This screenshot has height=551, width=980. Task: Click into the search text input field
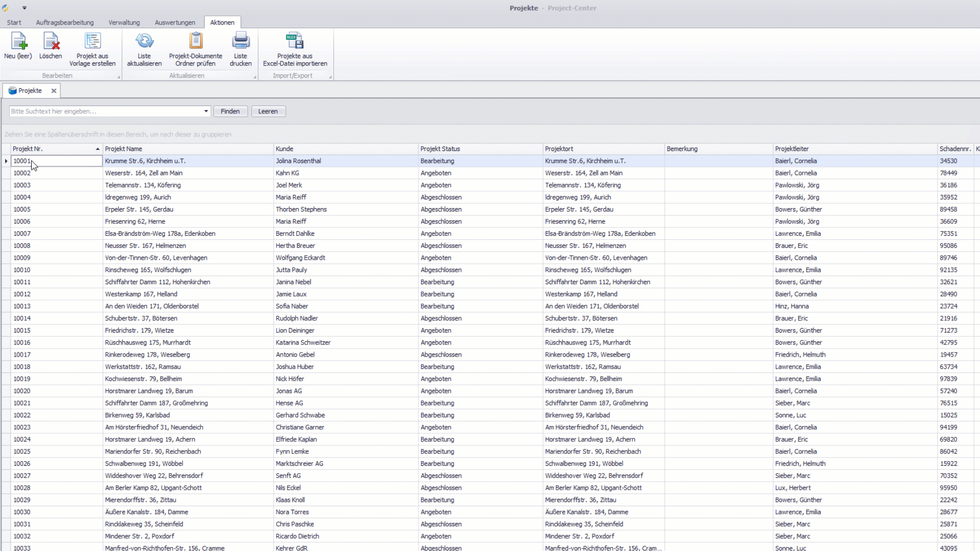pyautogui.click(x=106, y=111)
